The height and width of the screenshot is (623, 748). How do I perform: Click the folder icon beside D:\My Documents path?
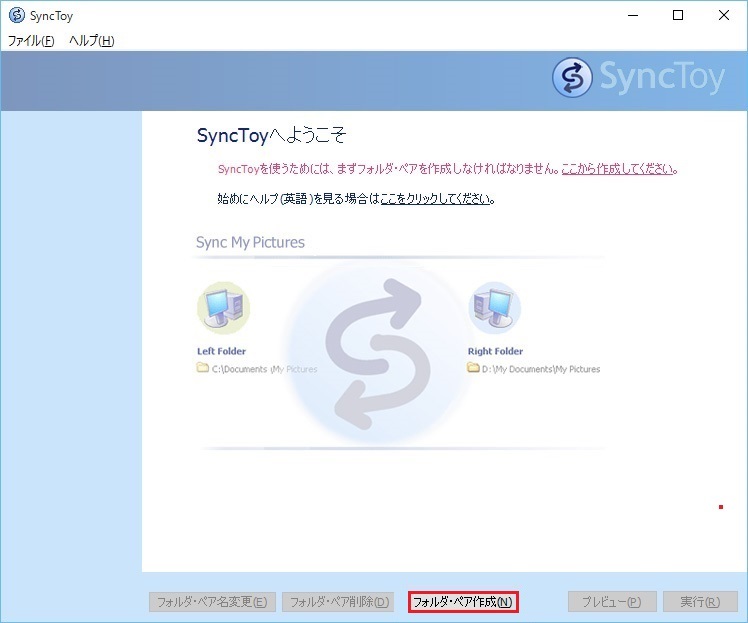(x=473, y=368)
